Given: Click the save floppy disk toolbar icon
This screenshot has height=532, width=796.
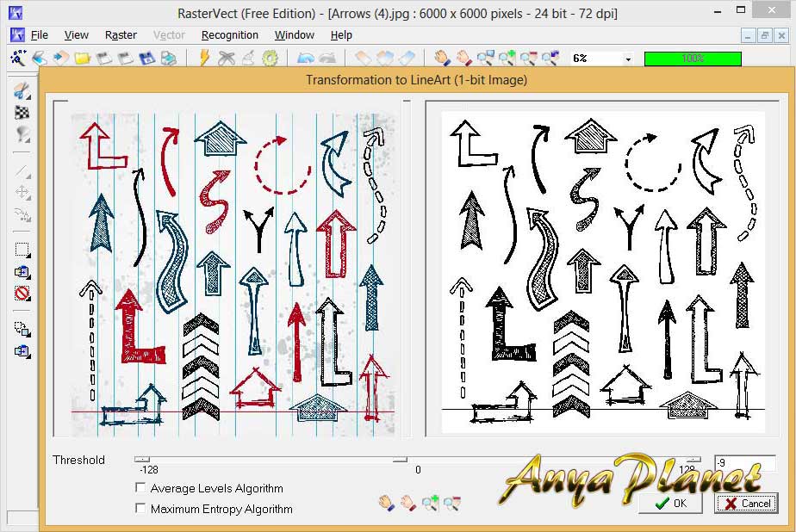Looking at the screenshot, I should [x=146, y=59].
